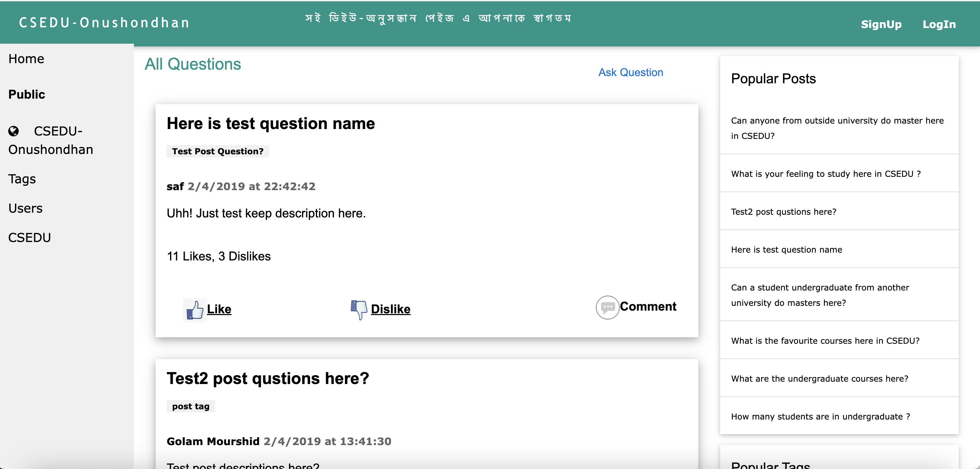980x469 pixels.
Task: Click the thumbs-down Dislike icon
Action: click(x=359, y=310)
